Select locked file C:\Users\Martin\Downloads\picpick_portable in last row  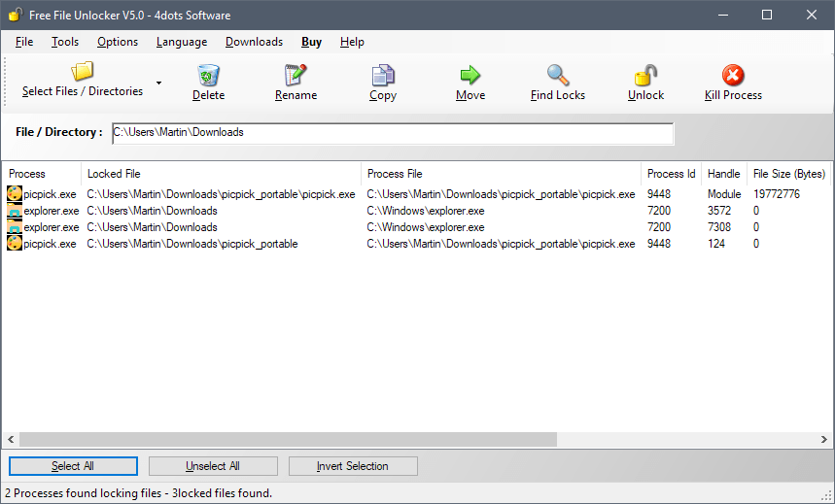(x=192, y=244)
